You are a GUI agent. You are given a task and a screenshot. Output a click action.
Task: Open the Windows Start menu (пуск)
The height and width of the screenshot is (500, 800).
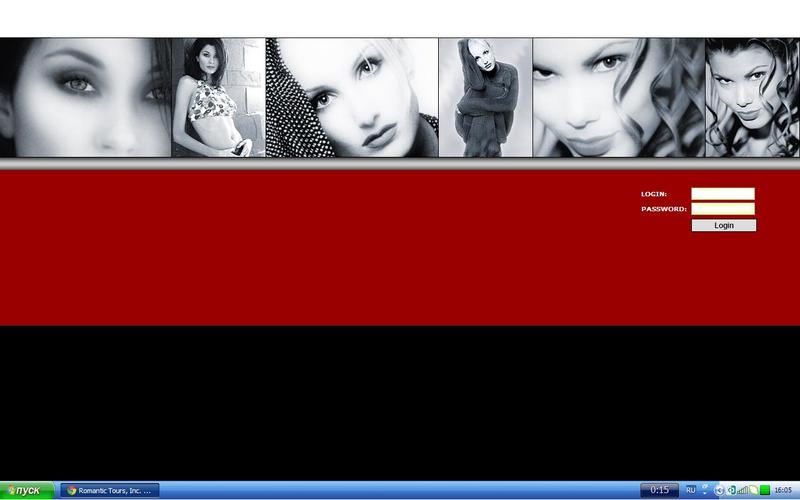click(x=26, y=490)
